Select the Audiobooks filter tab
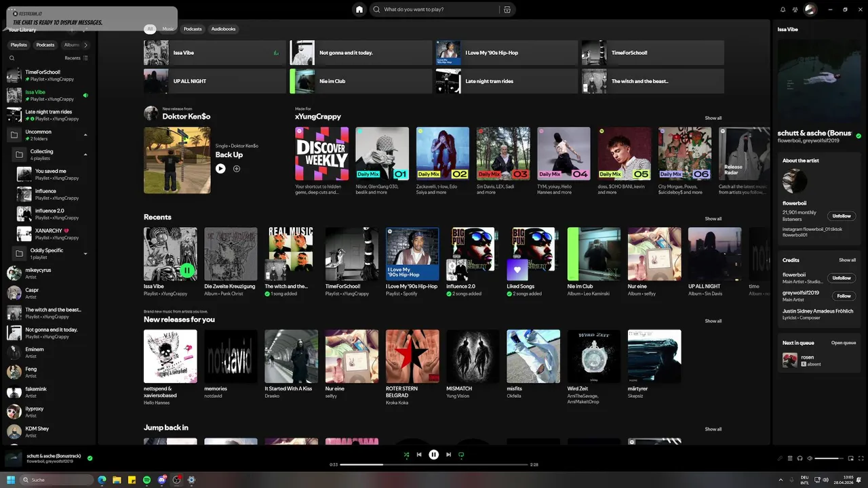 tap(223, 29)
